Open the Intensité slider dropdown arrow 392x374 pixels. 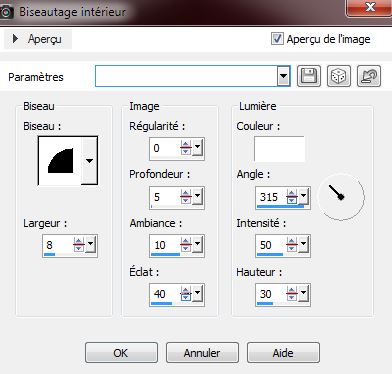click(304, 244)
